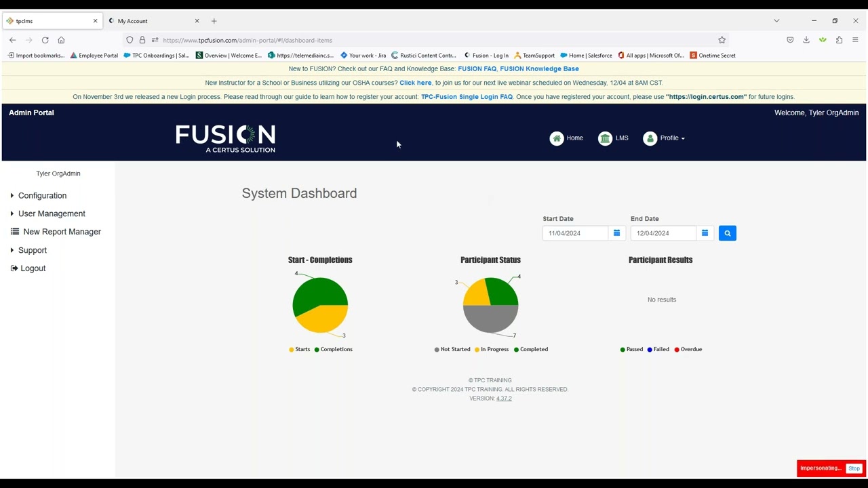Click green Completions slice in Start-Completions pie
Screen dimensions: 868x488
click(317, 291)
